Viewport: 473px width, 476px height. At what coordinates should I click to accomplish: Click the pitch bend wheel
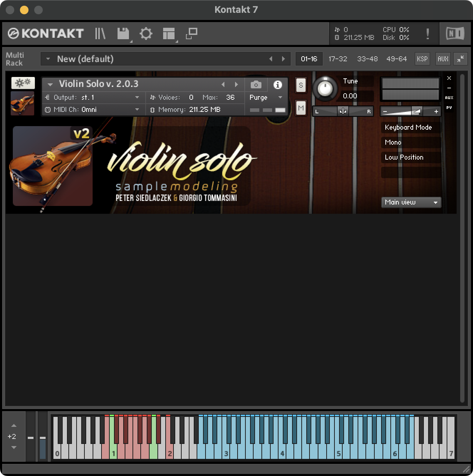click(31, 437)
